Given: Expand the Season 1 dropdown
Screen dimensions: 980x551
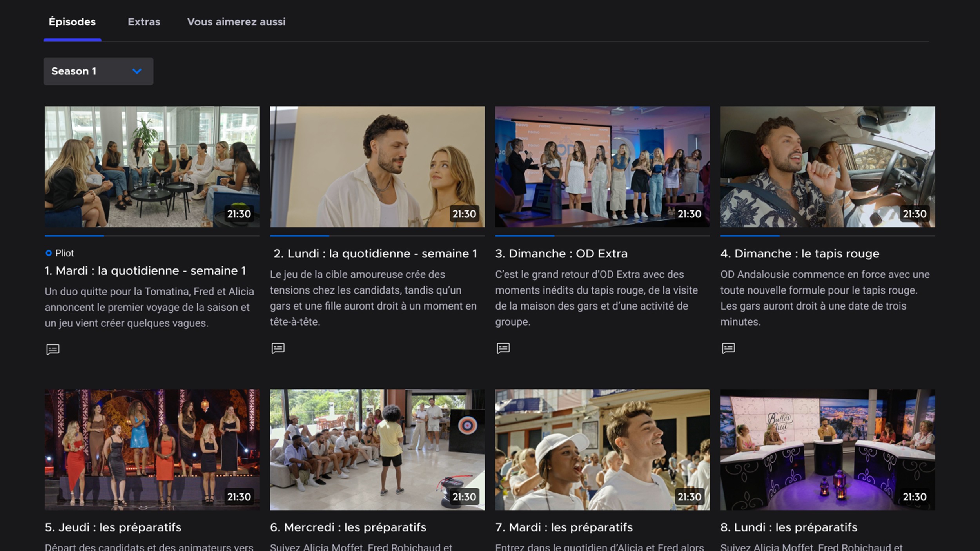Looking at the screenshot, I should pos(98,71).
